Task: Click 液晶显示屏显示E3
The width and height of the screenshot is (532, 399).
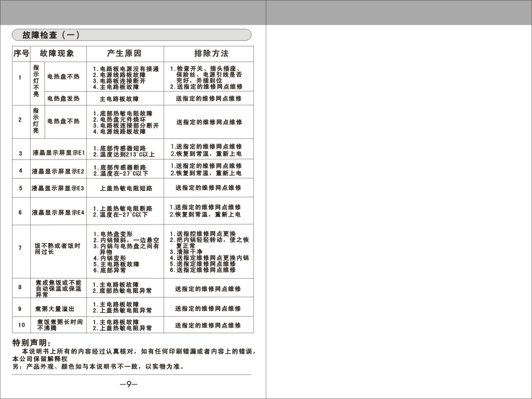Action: (58, 188)
